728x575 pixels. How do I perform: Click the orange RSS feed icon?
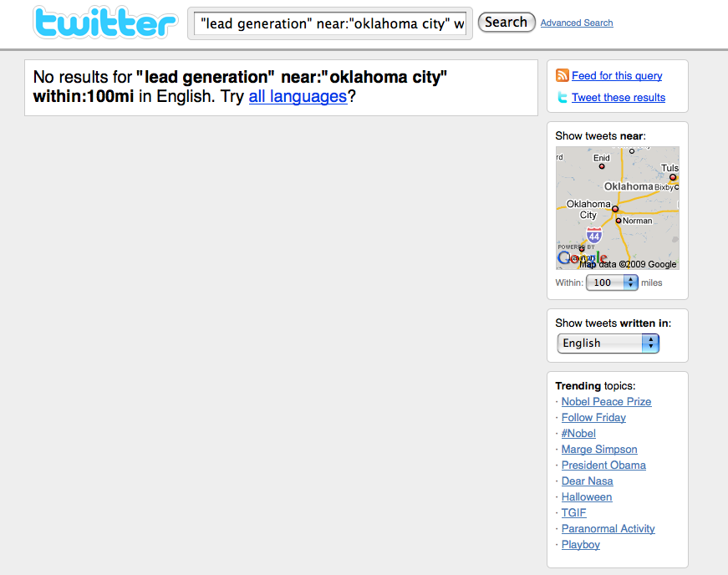(x=563, y=76)
